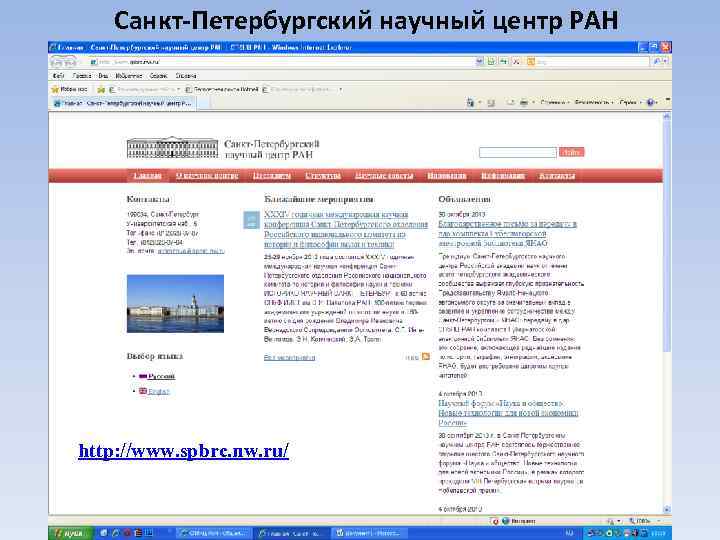This screenshot has width=720, height=540.
Task: Open the Вид menu
Action: pyautogui.click(x=103, y=76)
